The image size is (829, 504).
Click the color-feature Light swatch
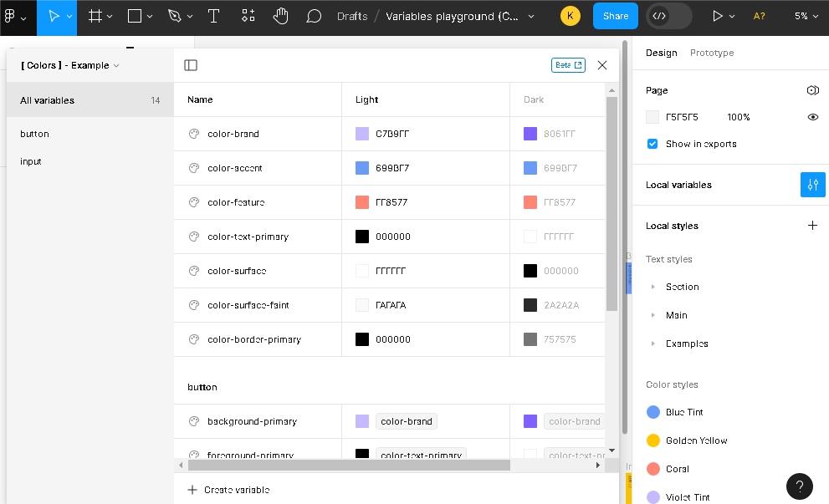362,202
